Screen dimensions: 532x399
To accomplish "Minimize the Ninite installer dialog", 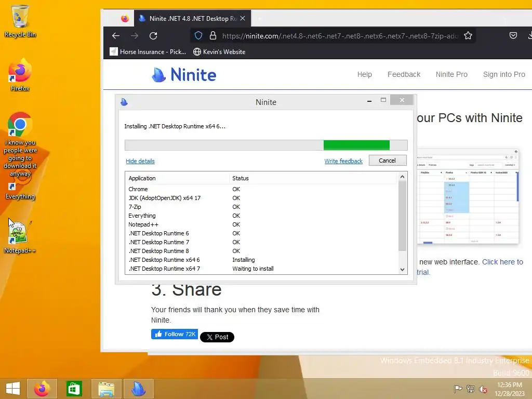I will pos(369,100).
